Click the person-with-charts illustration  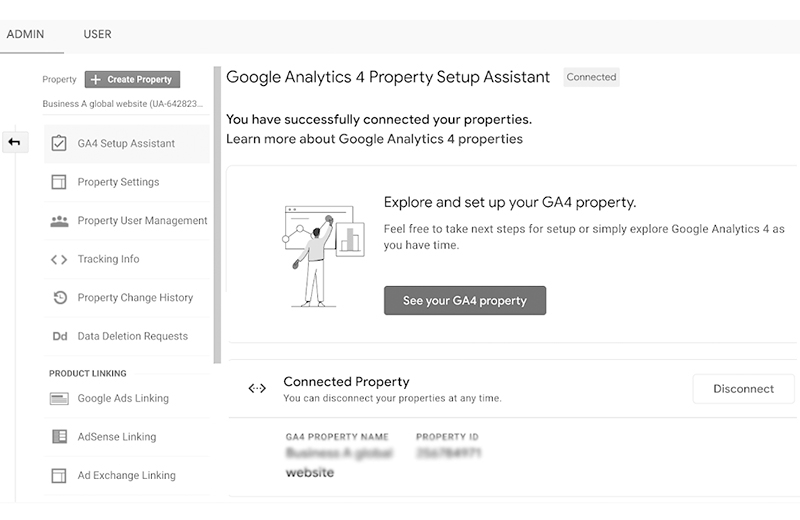[323, 256]
